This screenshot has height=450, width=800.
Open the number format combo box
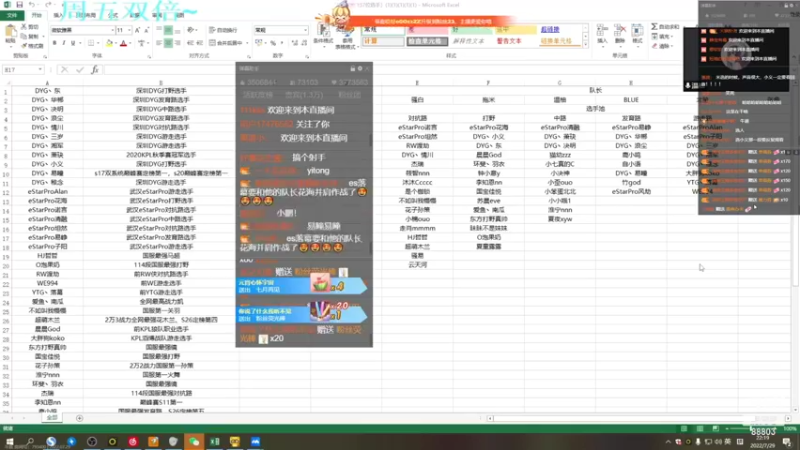point(281,30)
